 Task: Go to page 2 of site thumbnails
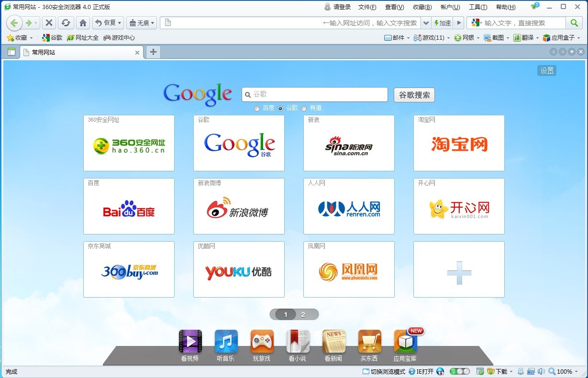303,314
